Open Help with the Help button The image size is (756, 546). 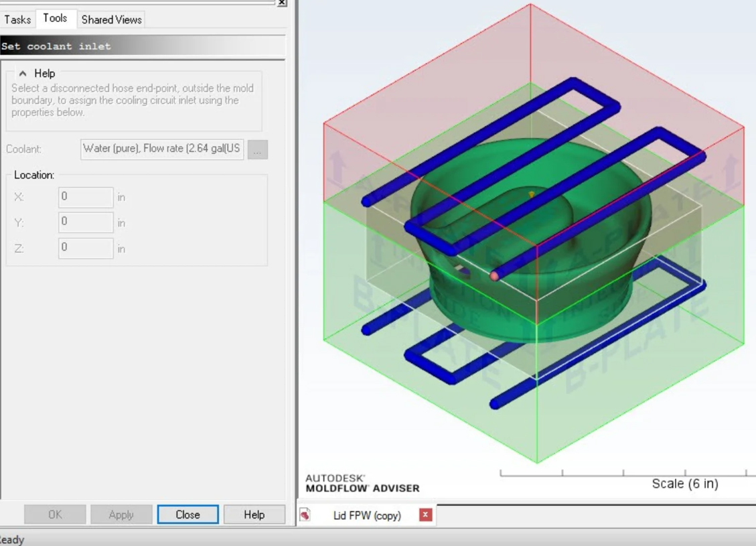click(254, 515)
